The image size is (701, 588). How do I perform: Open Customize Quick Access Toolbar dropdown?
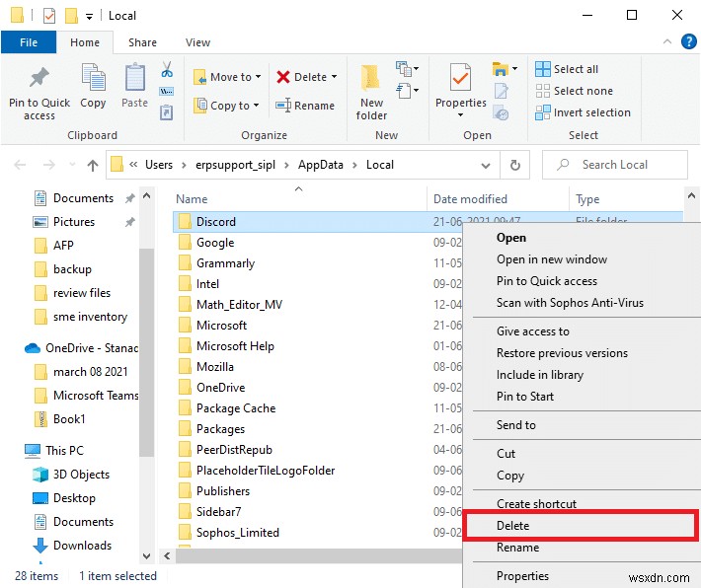pyautogui.click(x=90, y=17)
